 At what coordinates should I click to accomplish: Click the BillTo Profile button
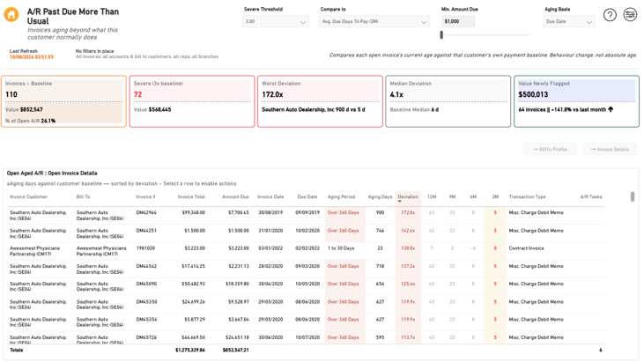[550, 149]
